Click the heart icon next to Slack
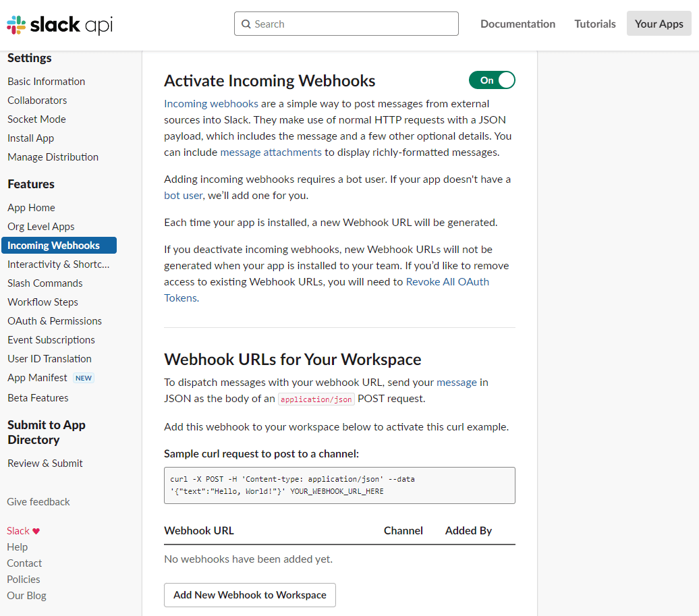The width and height of the screenshot is (699, 616). coord(36,531)
